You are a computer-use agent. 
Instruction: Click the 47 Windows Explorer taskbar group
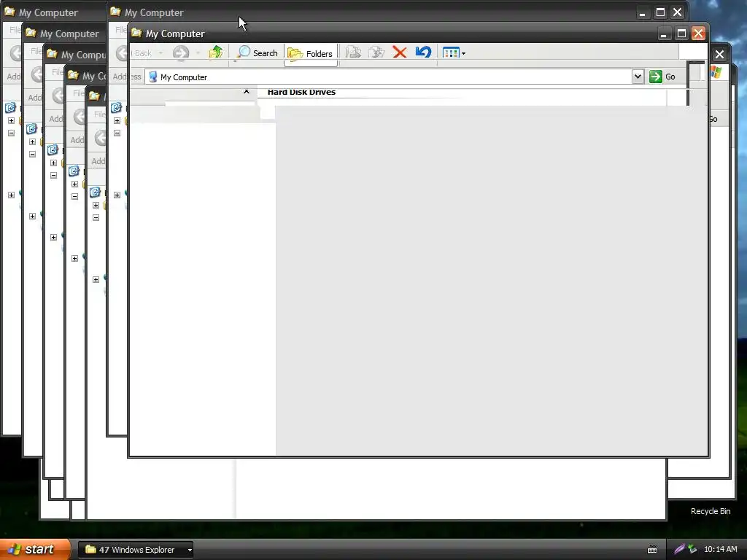(x=135, y=550)
